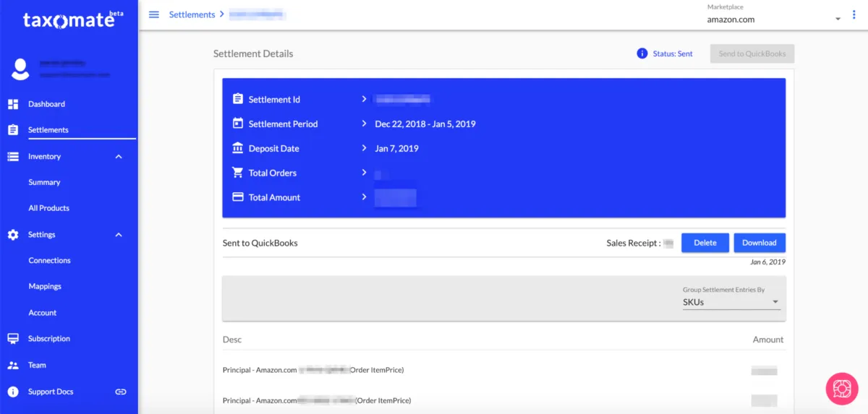Collapse the Settings section chevron
This screenshot has width=868, height=414.
tap(119, 235)
